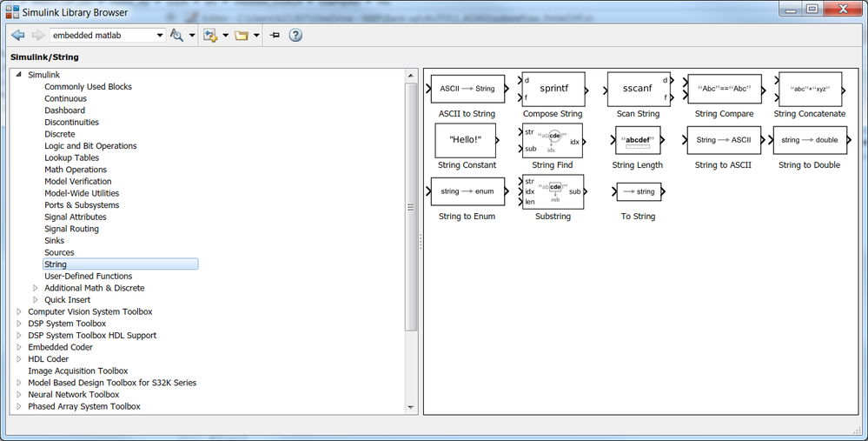
Task: Expand the Phased Array System Toolbox node
Action: click(19, 407)
